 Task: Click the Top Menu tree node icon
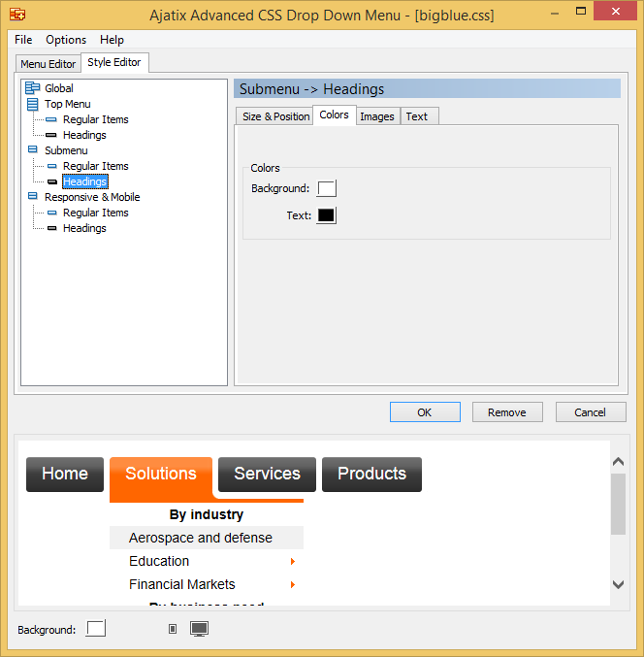coord(33,104)
